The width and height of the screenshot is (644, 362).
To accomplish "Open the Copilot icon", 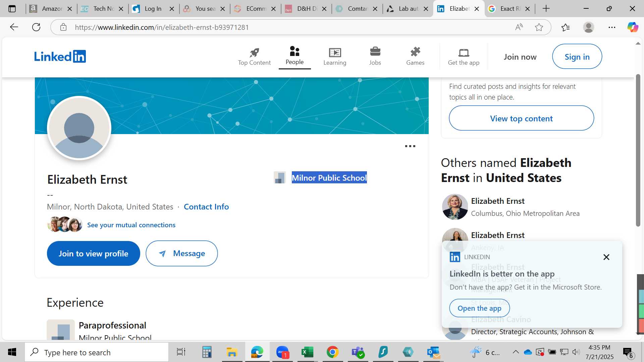I will 633,27.
